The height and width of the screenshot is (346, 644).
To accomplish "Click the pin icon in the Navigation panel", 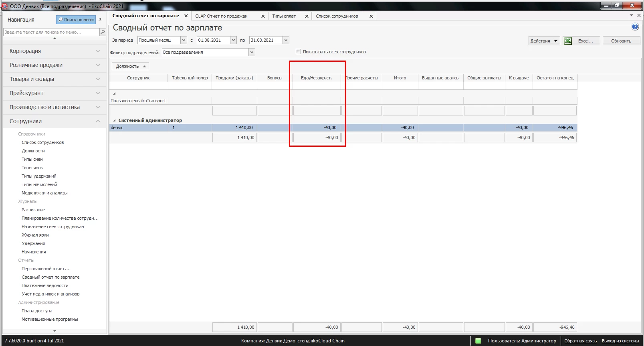I will point(100,20).
